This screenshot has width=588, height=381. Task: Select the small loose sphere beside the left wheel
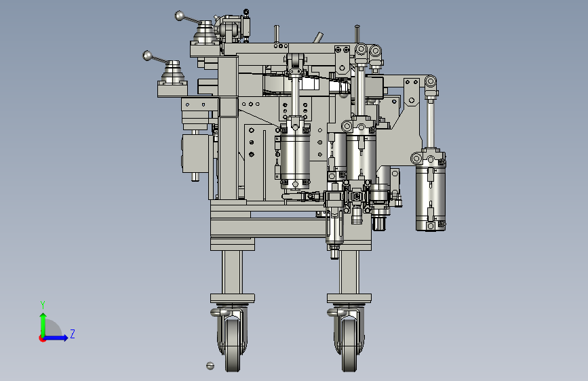click(210, 365)
